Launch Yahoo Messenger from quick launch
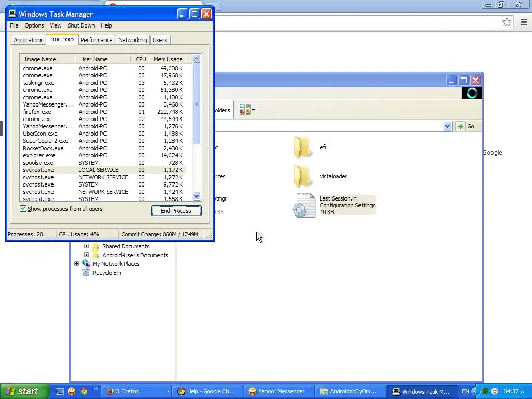The width and height of the screenshot is (532, 399). click(x=72, y=391)
